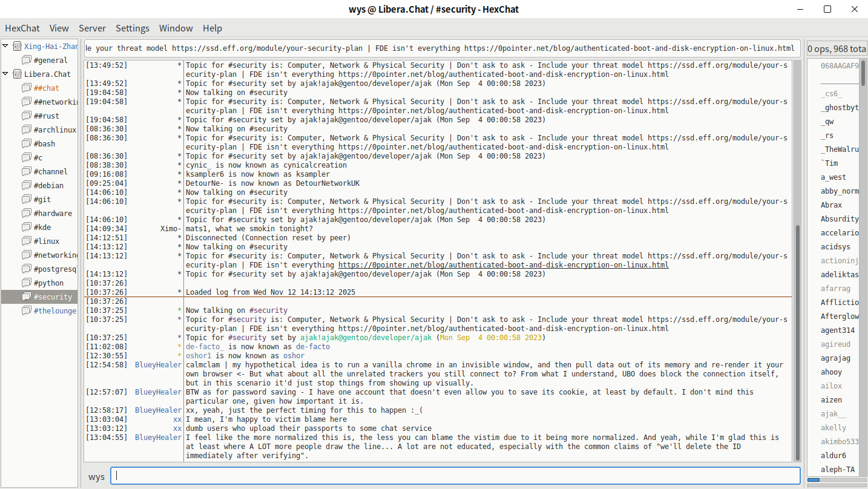Image resolution: width=868 pixels, height=489 pixels.
Task: Click the channel icon beside #thelounge
Action: (26, 311)
